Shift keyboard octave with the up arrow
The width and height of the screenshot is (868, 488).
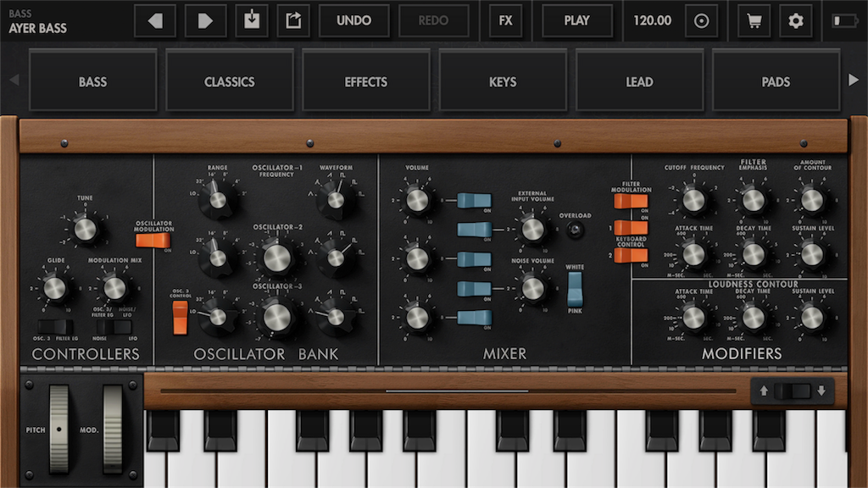point(764,391)
